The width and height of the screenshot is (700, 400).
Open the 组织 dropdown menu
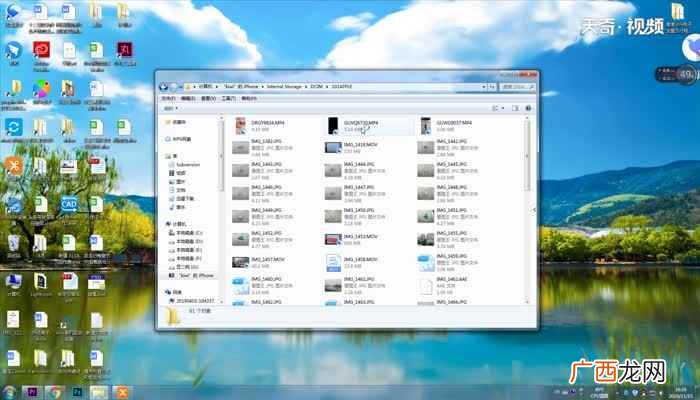coord(171,108)
